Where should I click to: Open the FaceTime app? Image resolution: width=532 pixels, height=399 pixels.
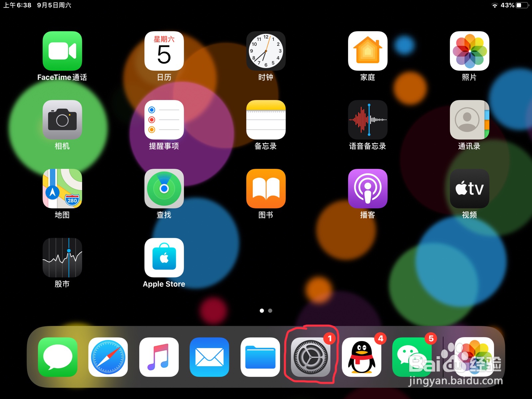click(62, 51)
